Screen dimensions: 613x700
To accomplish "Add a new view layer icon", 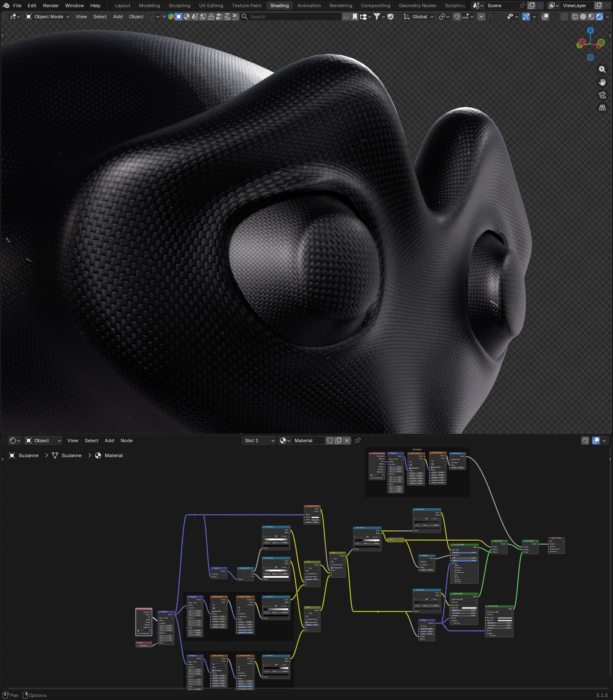I will tap(599, 6).
